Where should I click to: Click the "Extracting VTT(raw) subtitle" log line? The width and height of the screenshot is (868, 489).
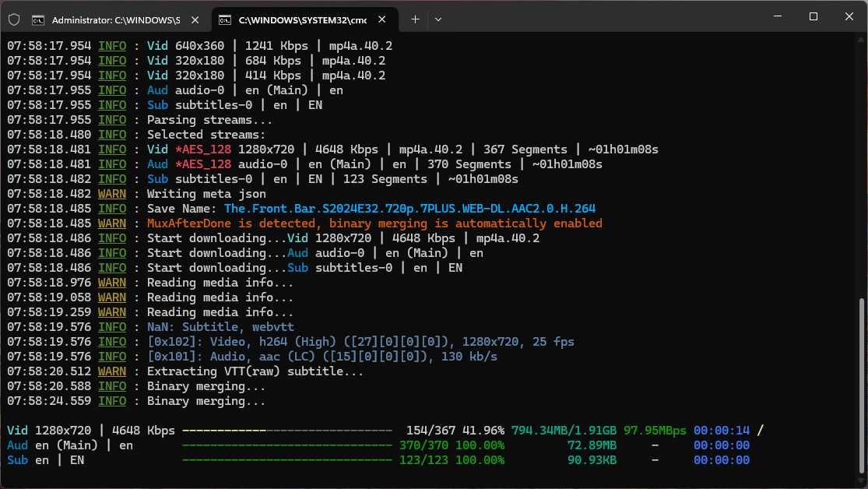255,371
